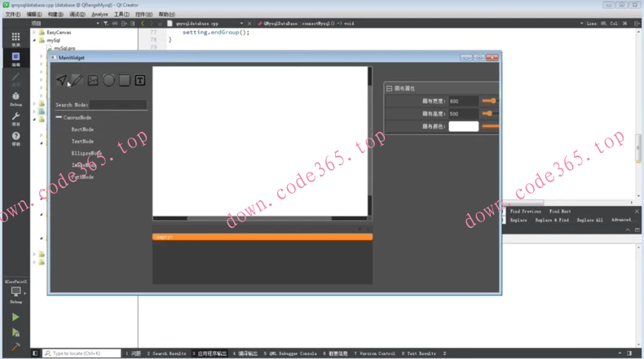Screen dimensions: 644x359
Task: Open the Analyze menu
Action: (x=99, y=14)
